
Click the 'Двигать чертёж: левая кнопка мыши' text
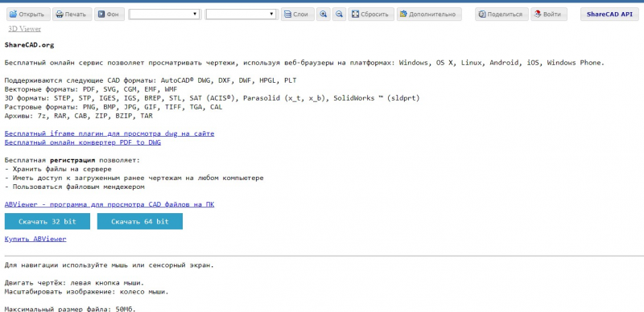click(x=74, y=283)
